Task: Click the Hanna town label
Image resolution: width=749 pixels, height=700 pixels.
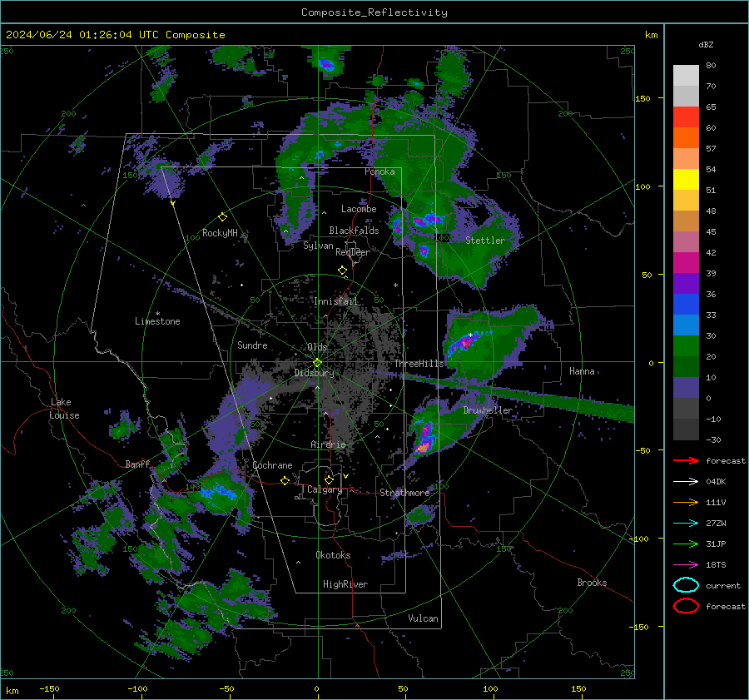Action: pyautogui.click(x=582, y=371)
